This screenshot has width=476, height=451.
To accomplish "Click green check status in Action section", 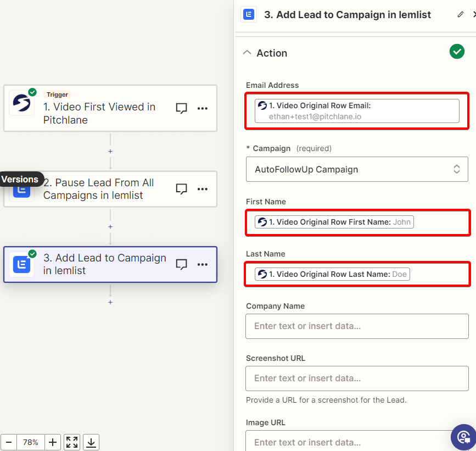I will (x=457, y=52).
